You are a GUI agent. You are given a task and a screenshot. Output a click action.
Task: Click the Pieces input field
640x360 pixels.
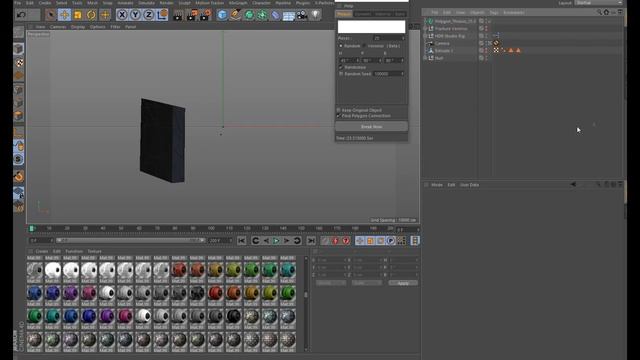[389, 38]
